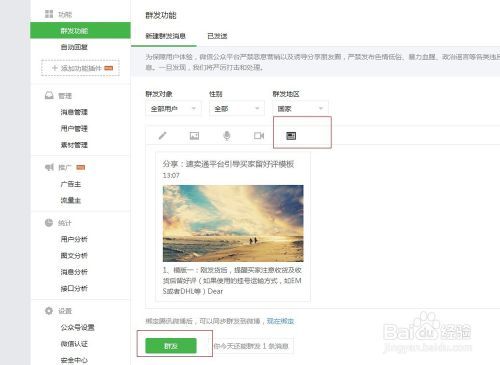Open the 群发对象 全部用户 dropdown
The height and width of the screenshot is (365, 500).
pyautogui.click(x=173, y=109)
